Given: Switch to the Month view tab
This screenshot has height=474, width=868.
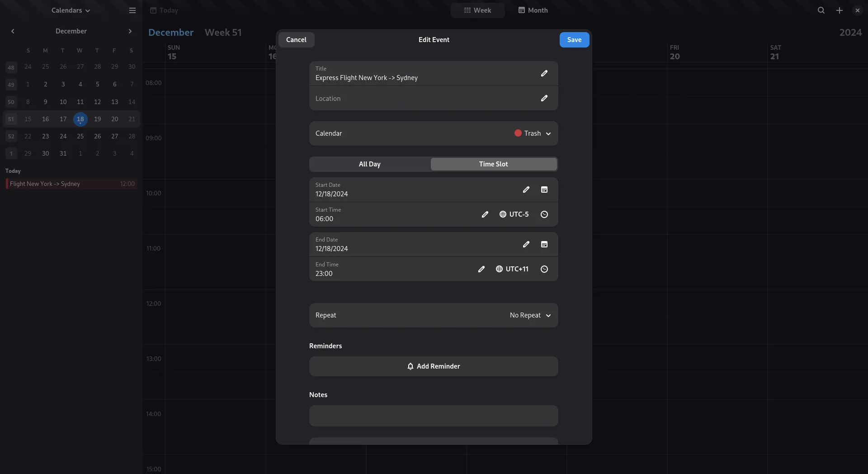Looking at the screenshot, I should [x=533, y=10].
